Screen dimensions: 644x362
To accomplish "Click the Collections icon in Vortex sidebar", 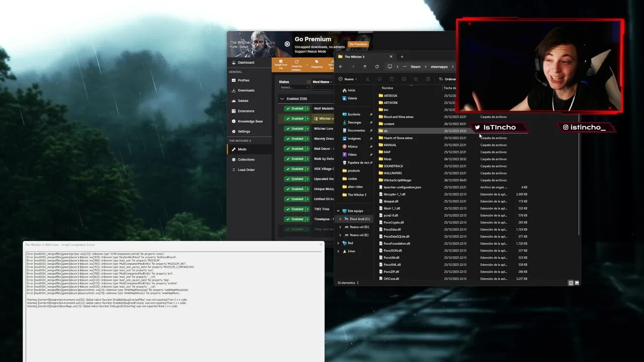I will [x=233, y=159].
